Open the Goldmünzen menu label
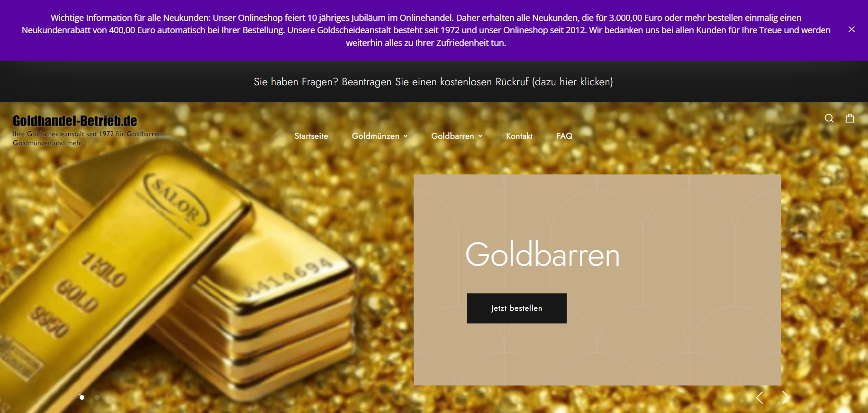Screen dimensions: 868x413 pos(376,136)
